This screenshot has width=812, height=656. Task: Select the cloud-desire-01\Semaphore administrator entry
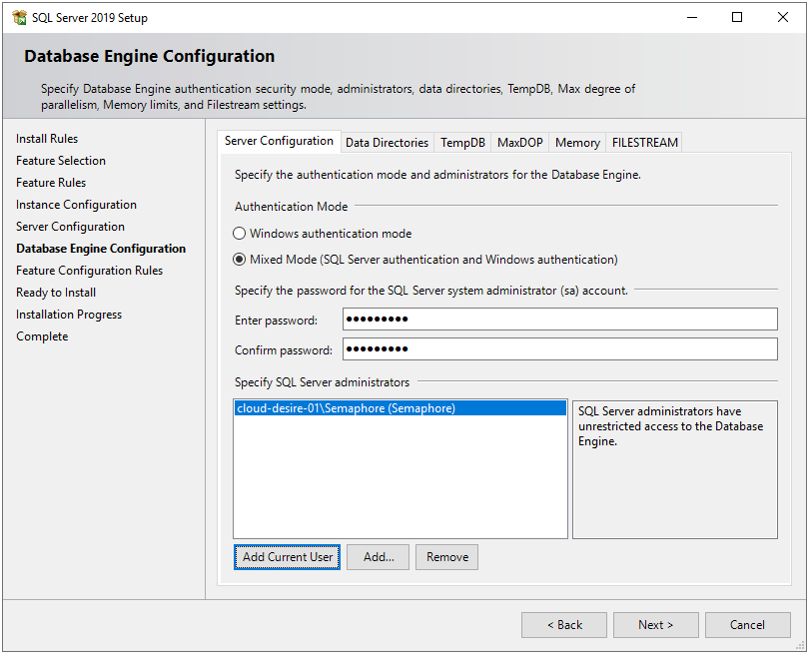345,407
